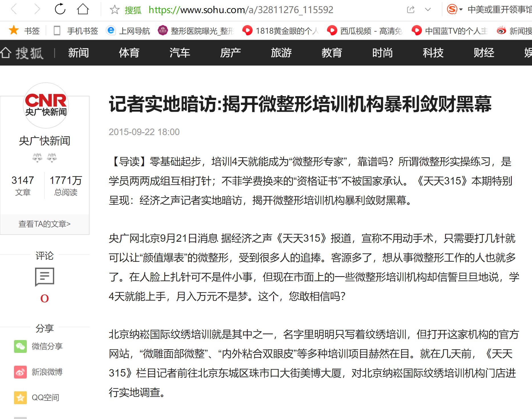The width and height of the screenshot is (532, 419).
Task: Open 1818黄金眼 bookmark
Action: click(281, 30)
